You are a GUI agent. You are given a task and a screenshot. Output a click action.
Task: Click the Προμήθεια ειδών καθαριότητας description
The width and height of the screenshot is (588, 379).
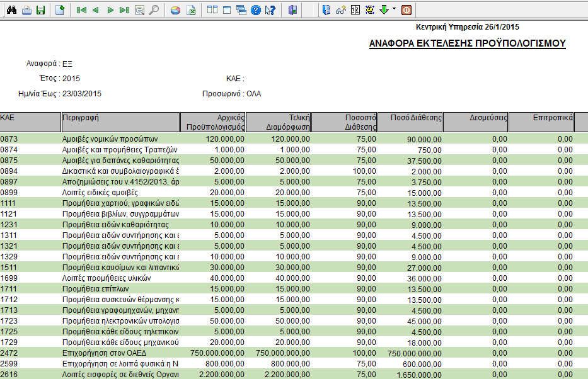115,225
